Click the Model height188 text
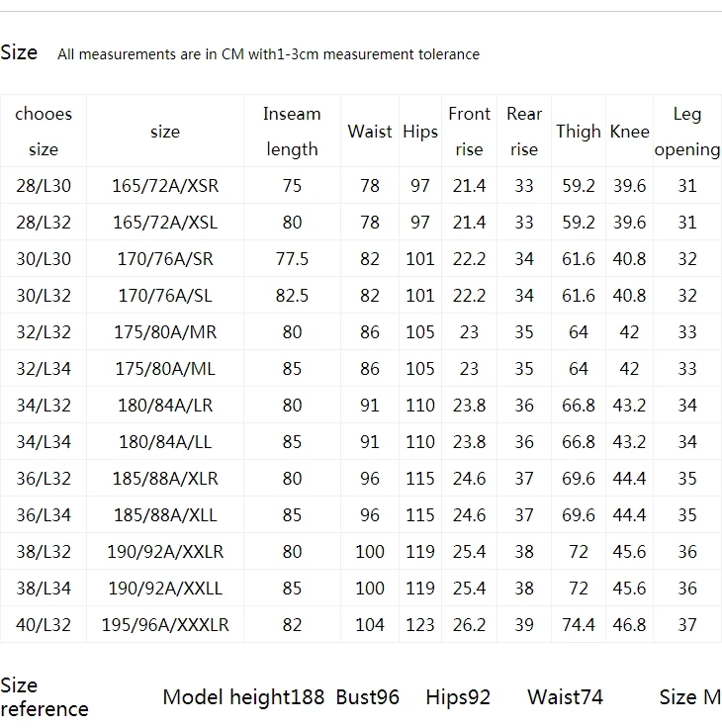Viewport: 722px width, 728px height. 243,697
